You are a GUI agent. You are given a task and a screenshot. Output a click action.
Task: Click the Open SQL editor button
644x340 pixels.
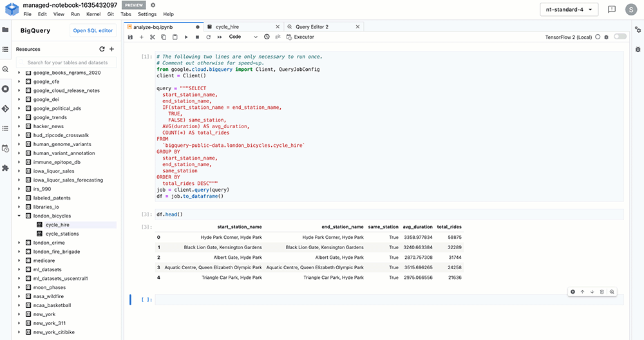pos(93,30)
